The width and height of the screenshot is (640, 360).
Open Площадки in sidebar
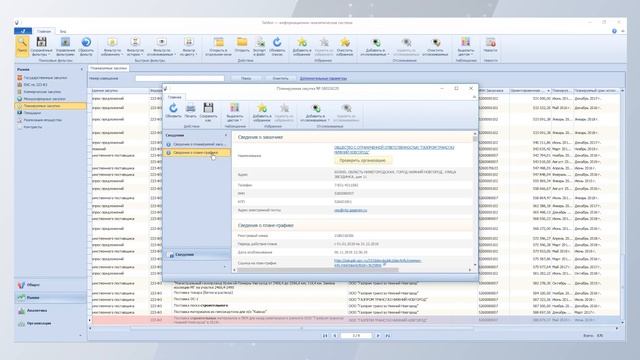pyautogui.click(x=32, y=113)
